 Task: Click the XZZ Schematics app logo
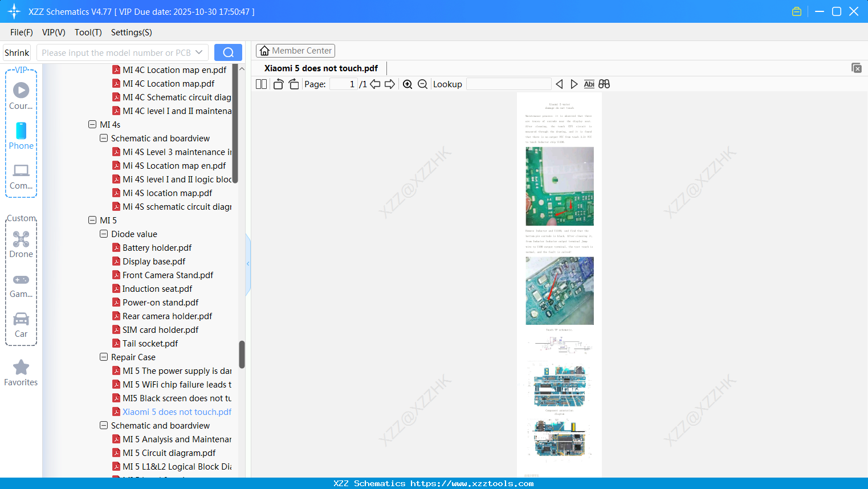pos(14,11)
